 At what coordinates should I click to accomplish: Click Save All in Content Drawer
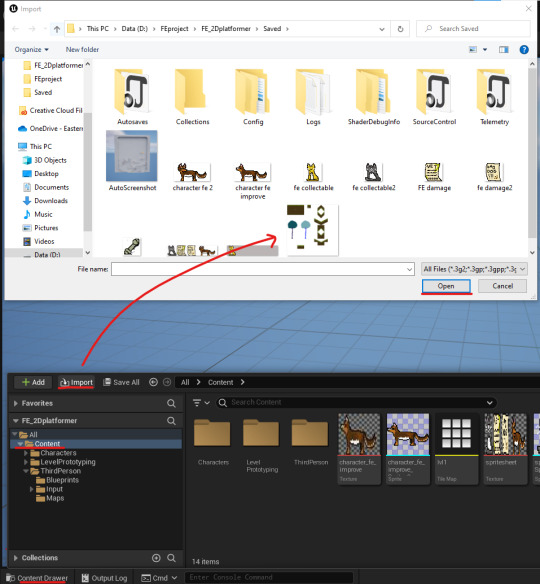121,382
